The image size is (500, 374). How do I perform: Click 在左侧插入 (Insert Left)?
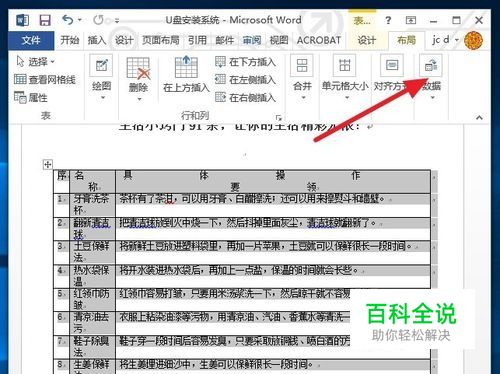[245, 80]
